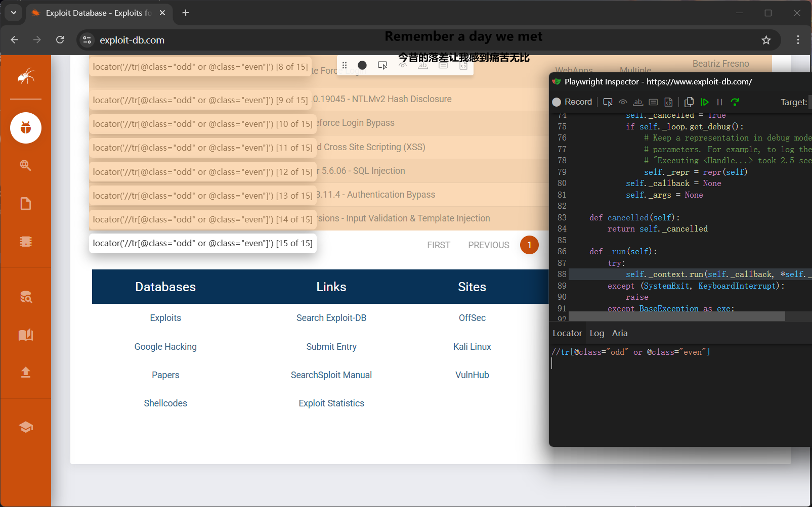
Task: Click Assert value icon in Inspector toolbar
Action: pyautogui.click(x=653, y=102)
